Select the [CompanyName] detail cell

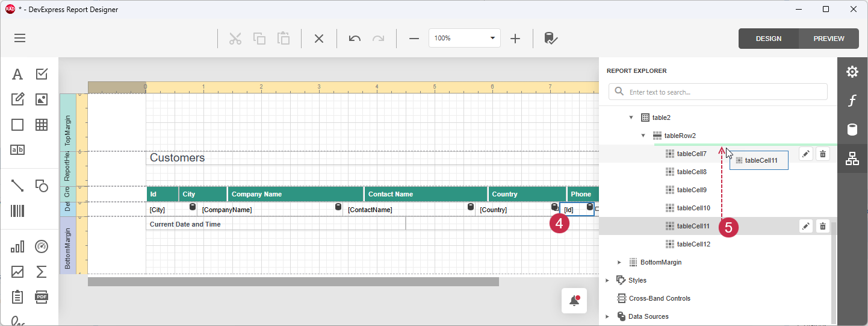pos(270,209)
